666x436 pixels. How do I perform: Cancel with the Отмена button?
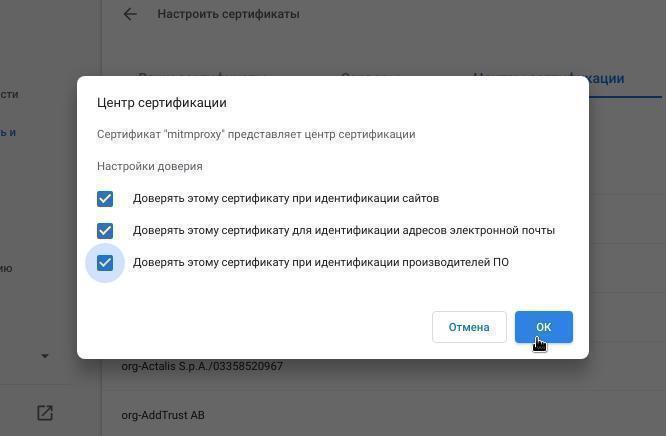[469, 327]
